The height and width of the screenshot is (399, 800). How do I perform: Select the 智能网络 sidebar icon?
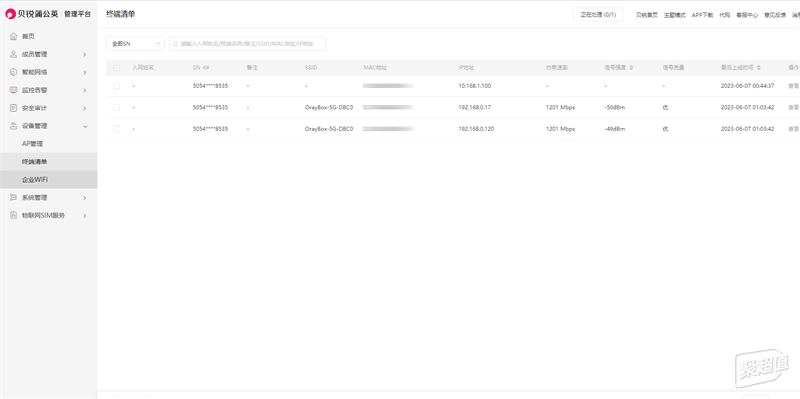pos(13,72)
